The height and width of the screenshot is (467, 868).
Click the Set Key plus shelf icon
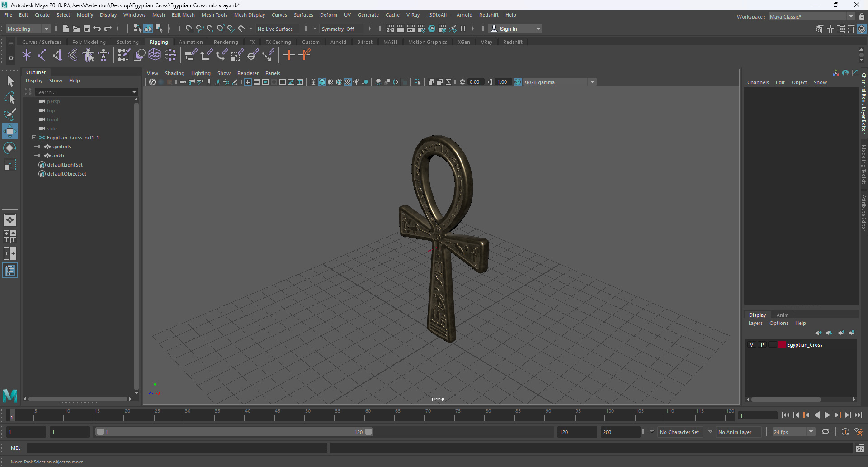click(x=288, y=55)
